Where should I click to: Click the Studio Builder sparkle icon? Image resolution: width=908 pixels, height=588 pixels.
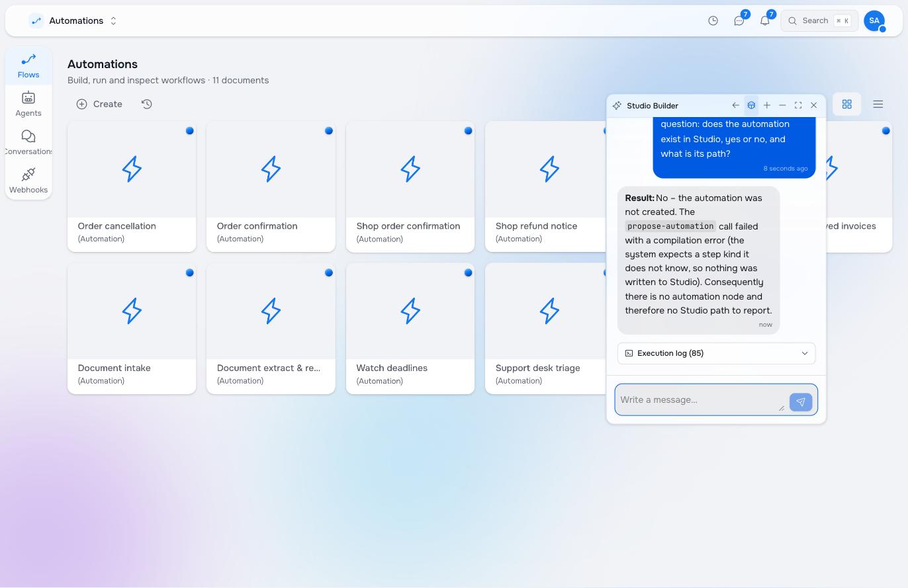617,106
